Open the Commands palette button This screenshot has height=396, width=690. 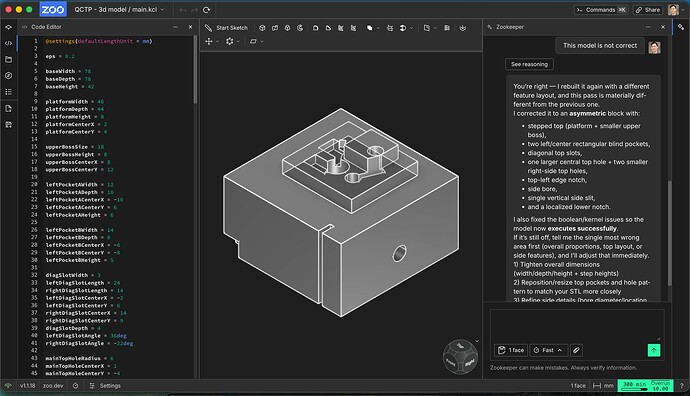coord(602,10)
